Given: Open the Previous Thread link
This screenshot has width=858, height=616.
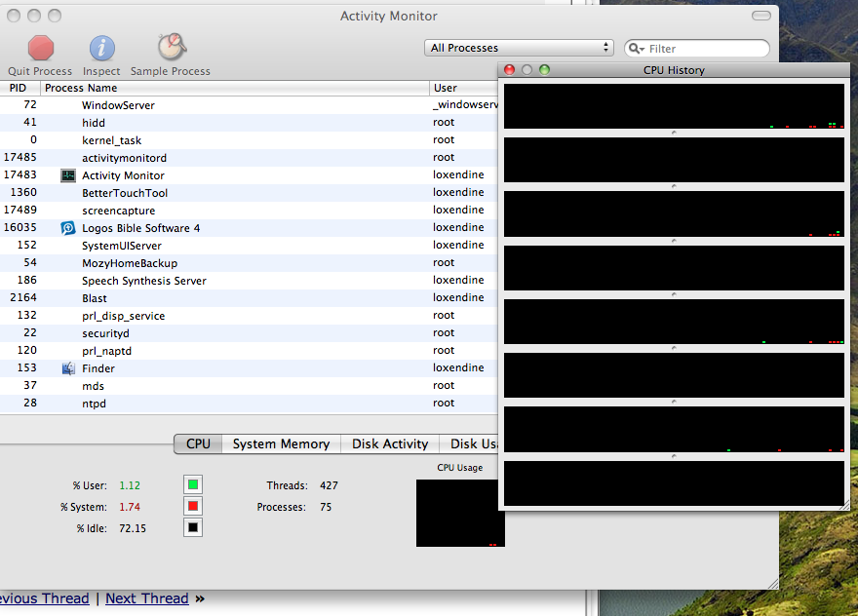Looking at the screenshot, I should [44, 598].
